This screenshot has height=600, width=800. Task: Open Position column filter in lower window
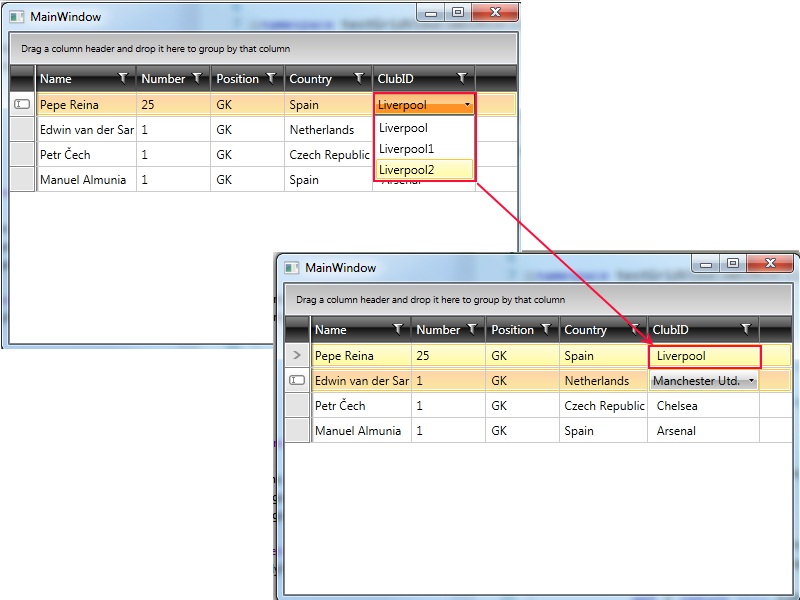pos(546,329)
